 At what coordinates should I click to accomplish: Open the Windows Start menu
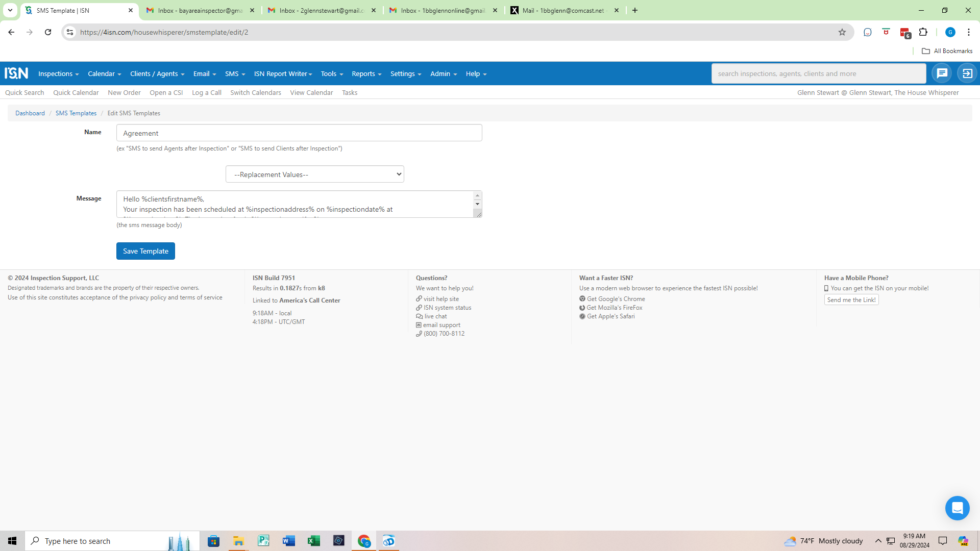12,541
